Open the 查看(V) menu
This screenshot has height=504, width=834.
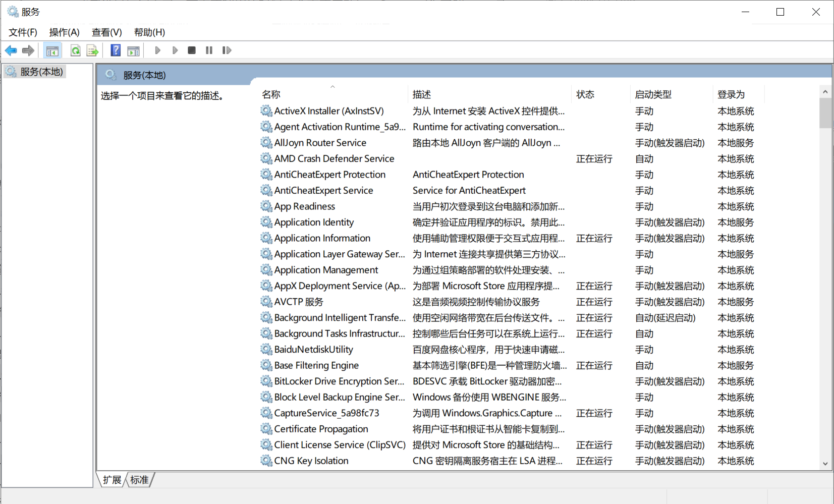[106, 32]
